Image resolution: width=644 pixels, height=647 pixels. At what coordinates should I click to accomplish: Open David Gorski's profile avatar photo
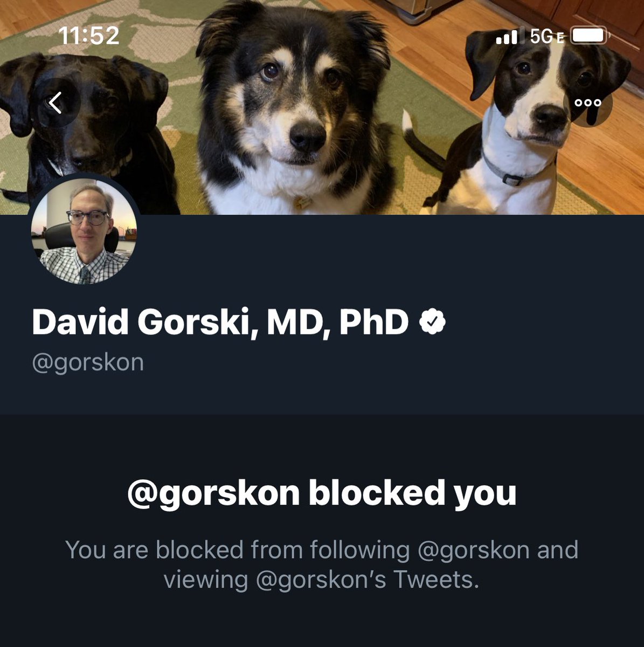[84, 231]
